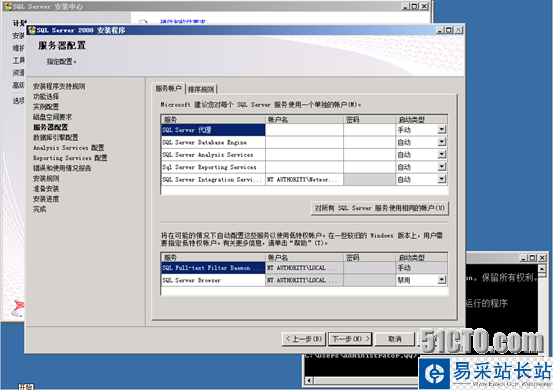Screen dimensions: 553x390
Task: Open startup type dropdown for Sql Server Reporting Services
Action: pyautogui.click(x=442, y=167)
